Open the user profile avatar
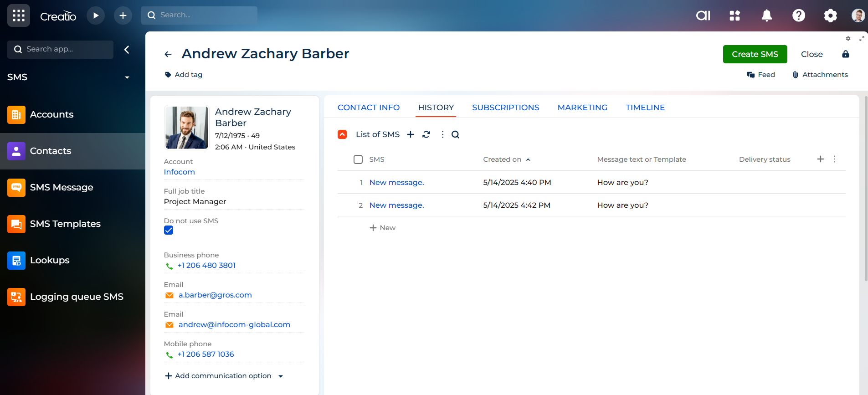Viewport: 868px width, 395px height. pyautogui.click(x=858, y=15)
